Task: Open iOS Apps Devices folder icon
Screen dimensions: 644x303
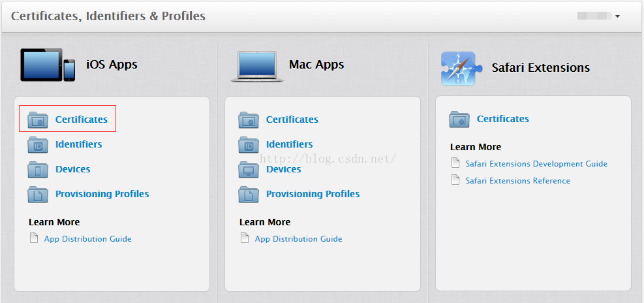Action: (38, 169)
